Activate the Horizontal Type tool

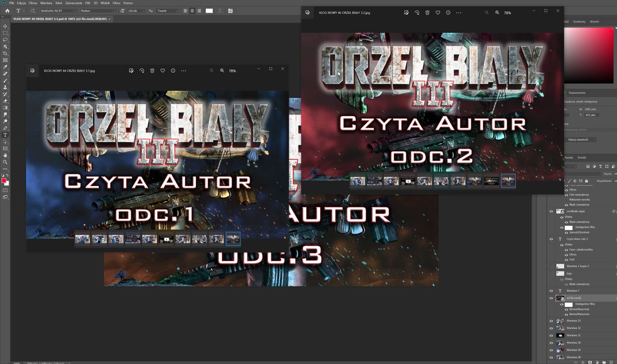5,135
